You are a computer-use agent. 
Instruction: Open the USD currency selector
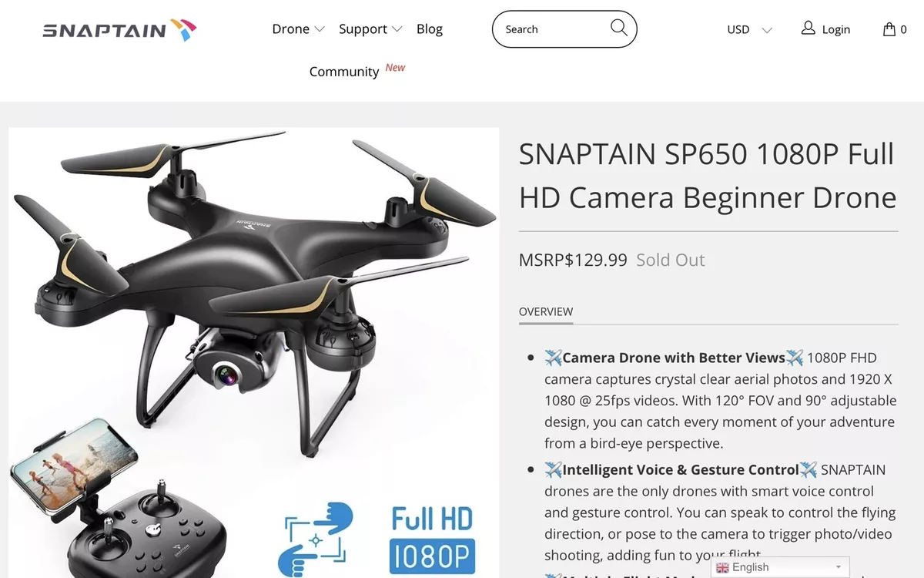click(749, 29)
